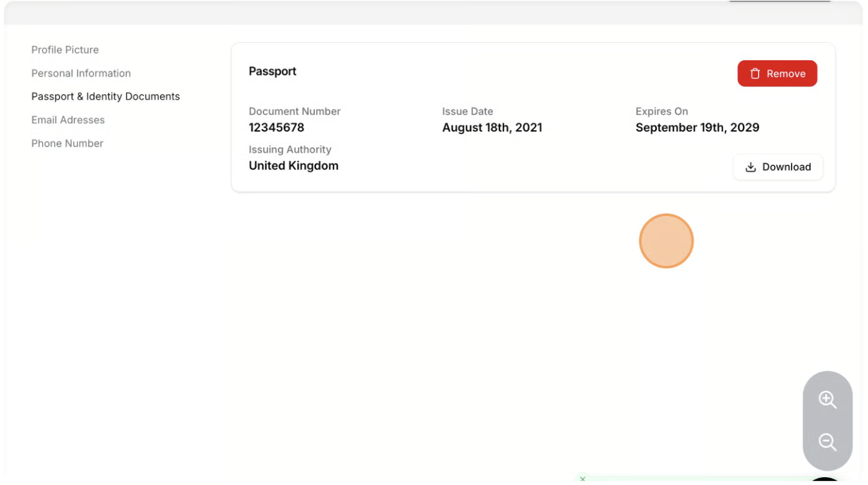Click the Download button text
This screenshot has height=485, width=868.
[x=786, y=167]
